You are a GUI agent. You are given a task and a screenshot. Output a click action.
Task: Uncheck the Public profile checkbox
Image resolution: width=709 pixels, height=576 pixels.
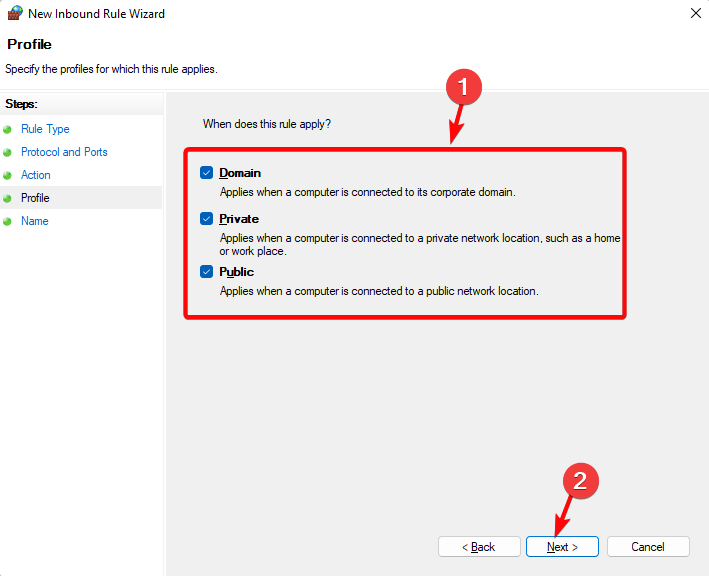pyautogui.click(x=207, y=272)
